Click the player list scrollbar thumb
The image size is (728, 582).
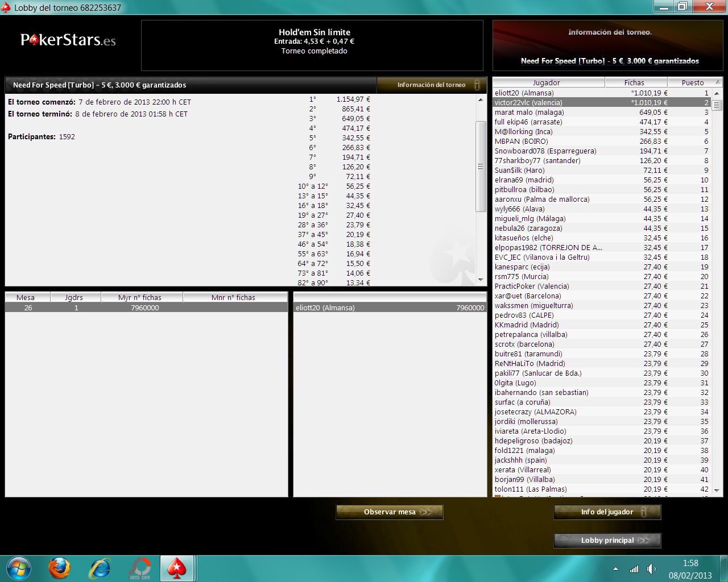[x=717, y=105]
